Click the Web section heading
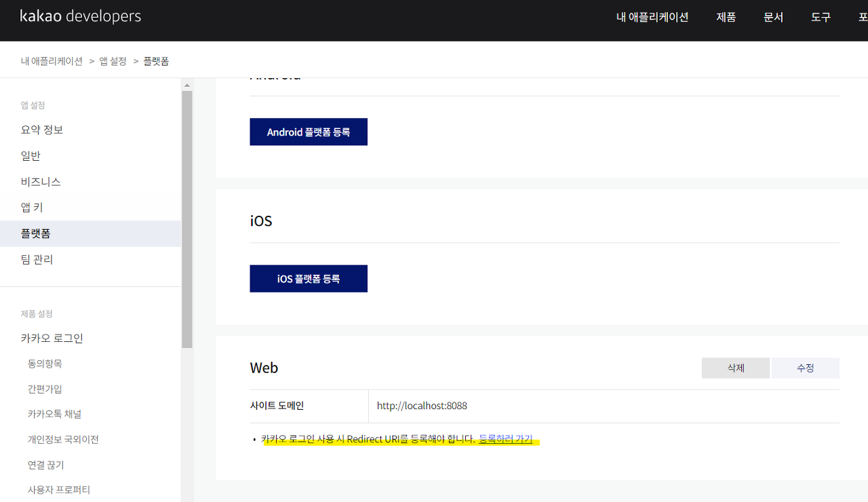This screenshot has height=502, width=868. click(x=264, y=368)
